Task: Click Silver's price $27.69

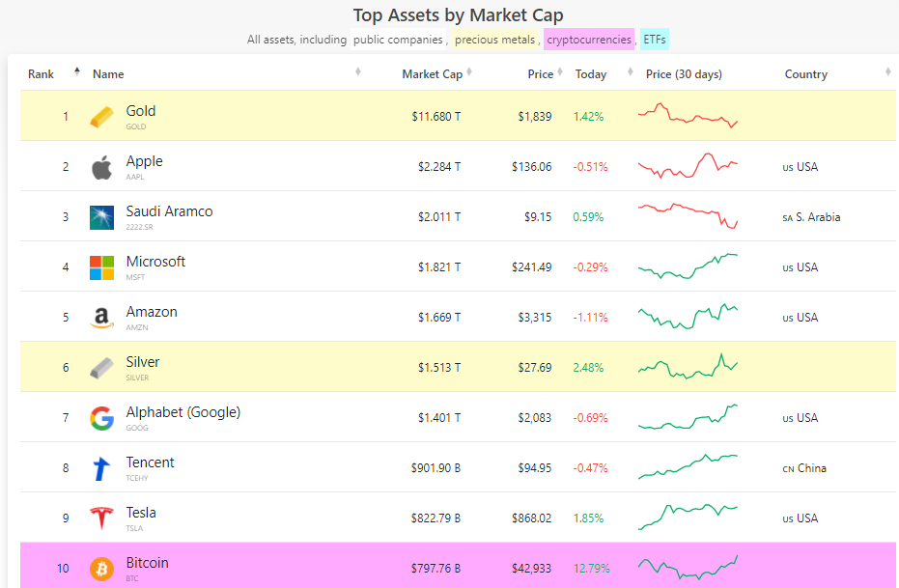Action: pos(535,367)
